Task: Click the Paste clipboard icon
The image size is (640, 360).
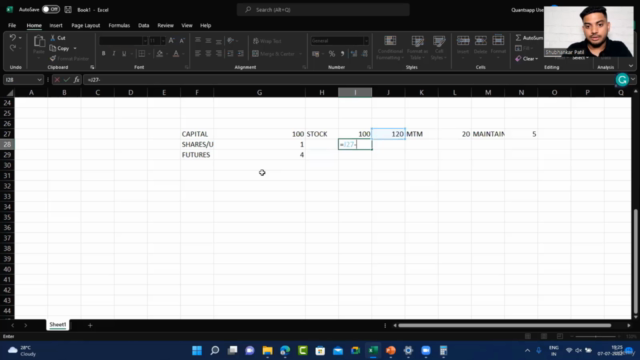Action: 39,41
